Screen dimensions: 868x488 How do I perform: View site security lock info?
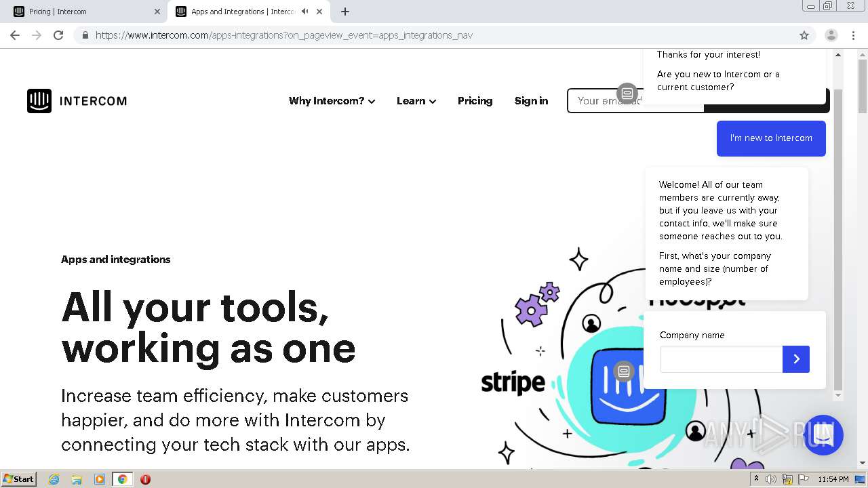coord(85,35)
